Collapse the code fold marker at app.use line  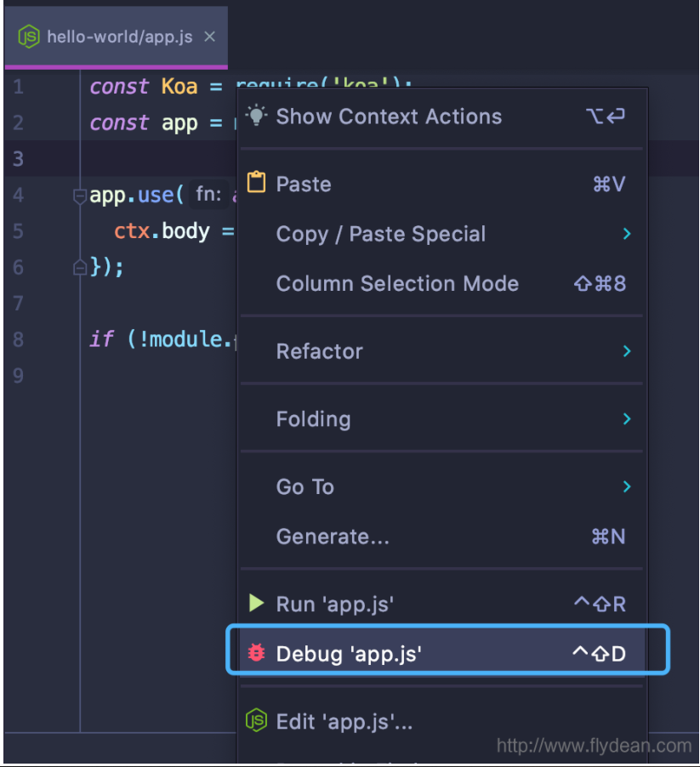coord(80,196)
